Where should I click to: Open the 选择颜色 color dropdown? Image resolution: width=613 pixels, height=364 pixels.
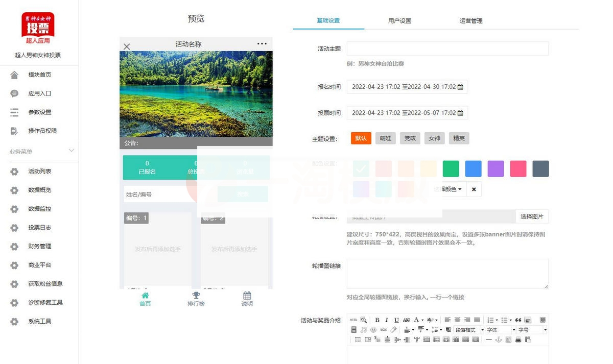(x=449, y=189)
